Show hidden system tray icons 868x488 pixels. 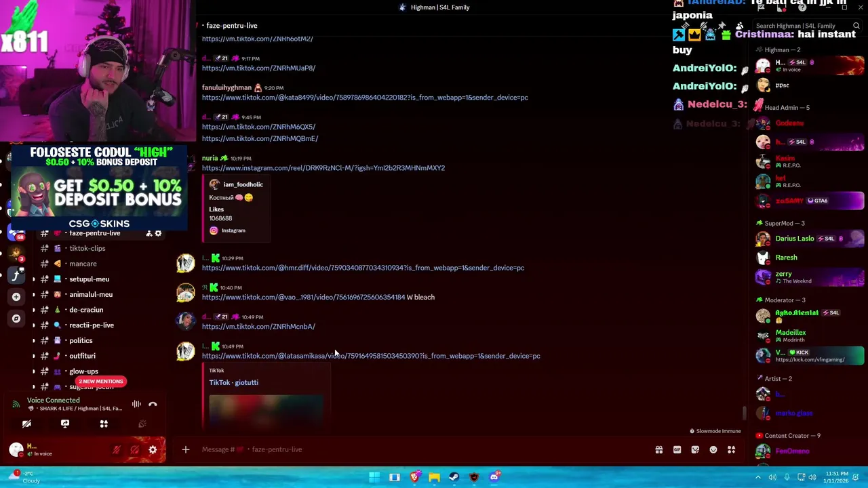[x=758, y=477]
